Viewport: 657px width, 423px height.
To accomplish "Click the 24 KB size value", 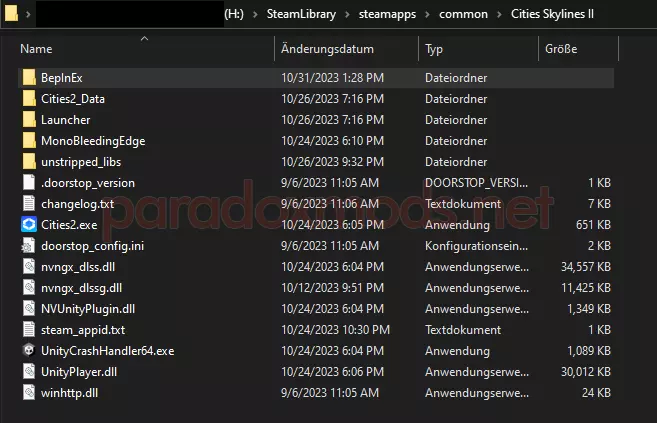I will [596, 393].
